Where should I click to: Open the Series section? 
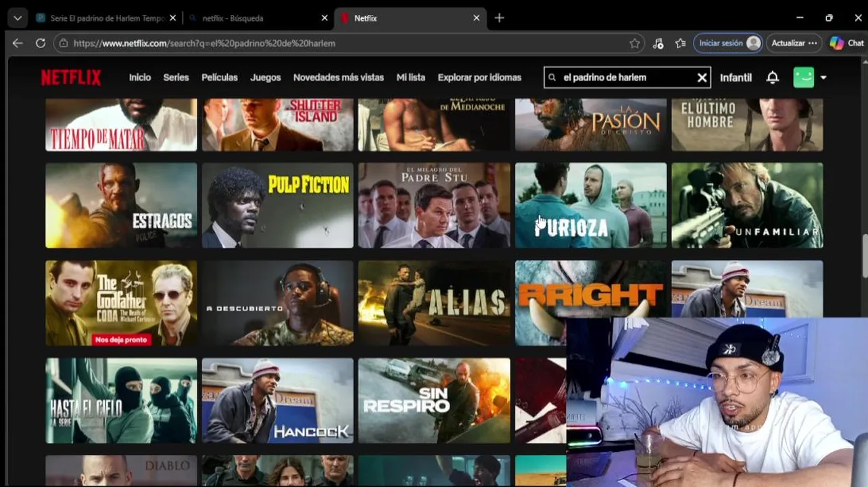[176, 78]
